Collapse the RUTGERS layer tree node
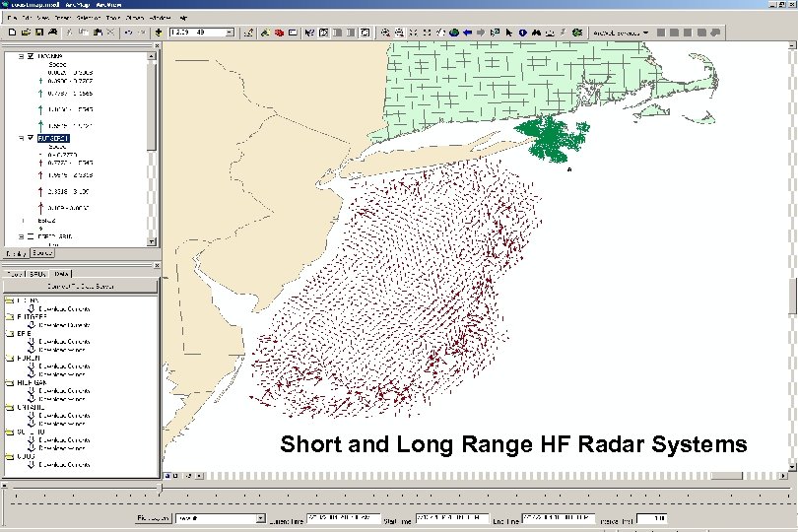This screenshot has height=532, width=798. 22,138
